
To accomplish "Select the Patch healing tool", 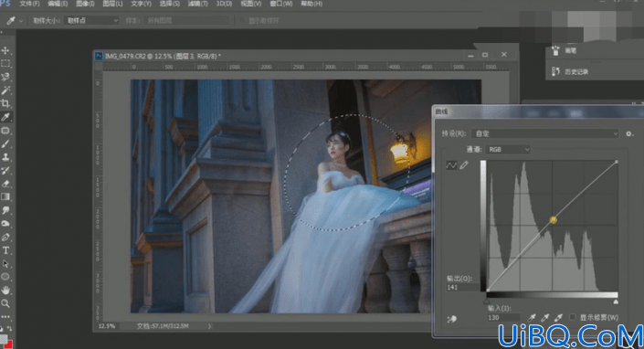I will [5, 131].
